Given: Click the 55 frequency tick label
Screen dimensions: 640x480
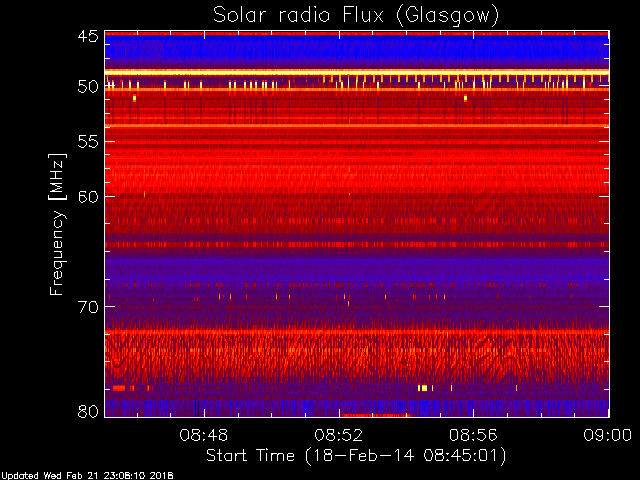Looking at the screenshot, I should tap(88, 142).
